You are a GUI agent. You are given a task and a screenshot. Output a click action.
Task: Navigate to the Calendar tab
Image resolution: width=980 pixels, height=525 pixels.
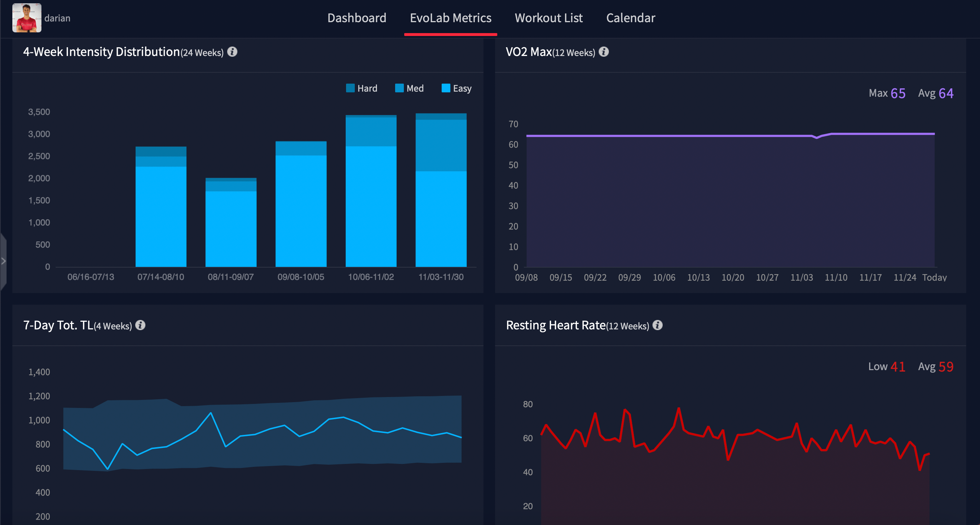(630, 18)
